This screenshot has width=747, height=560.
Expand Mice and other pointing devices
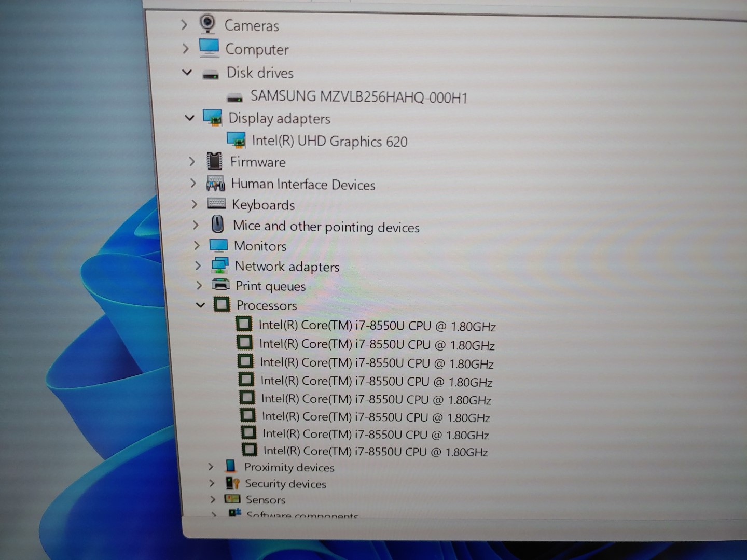click(x=196, y=225)
